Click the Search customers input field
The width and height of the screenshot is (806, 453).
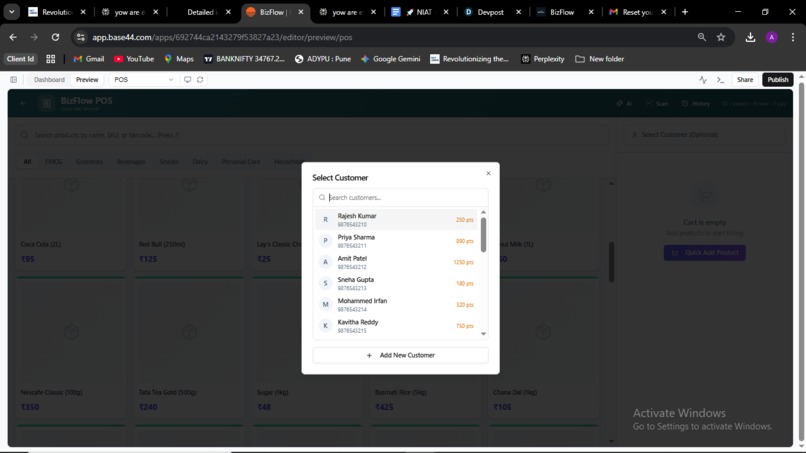click(400, 197)
